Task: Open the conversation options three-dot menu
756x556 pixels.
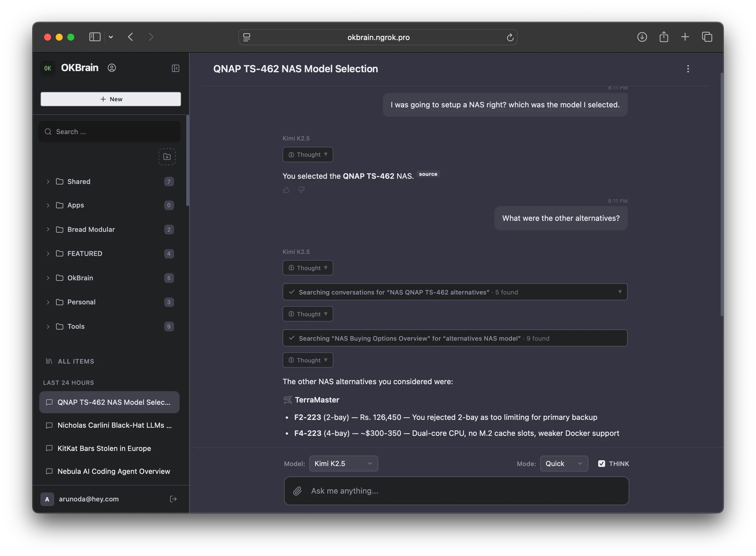Action: tap(688, 69)
